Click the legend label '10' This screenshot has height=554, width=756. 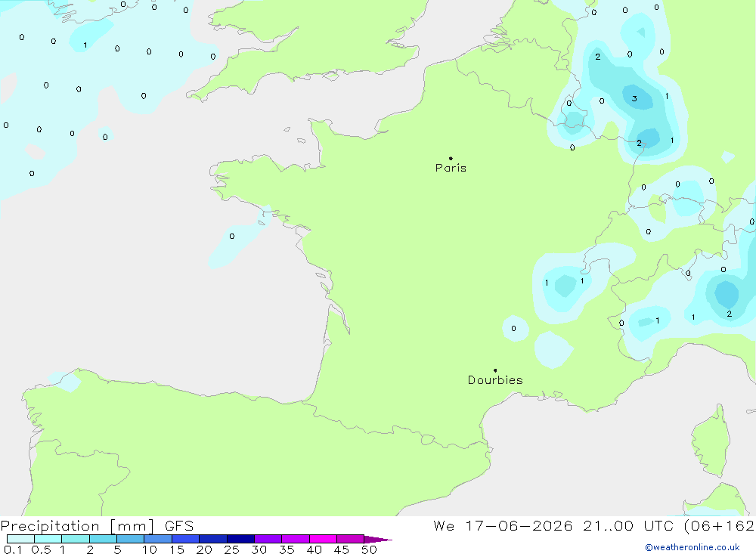[150, 549]
